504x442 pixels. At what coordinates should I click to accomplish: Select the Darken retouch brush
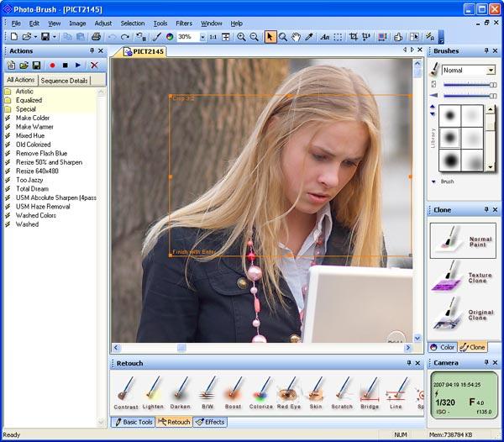coord(181,392)
